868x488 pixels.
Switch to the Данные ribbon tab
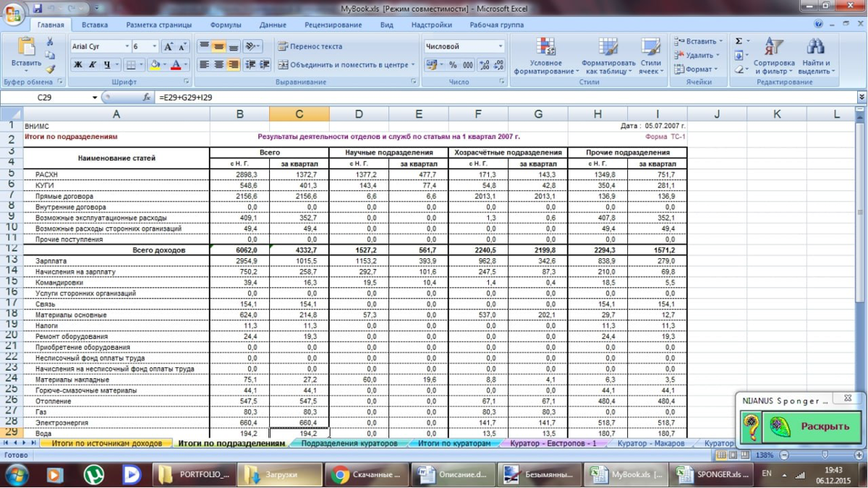coord(273,25)
